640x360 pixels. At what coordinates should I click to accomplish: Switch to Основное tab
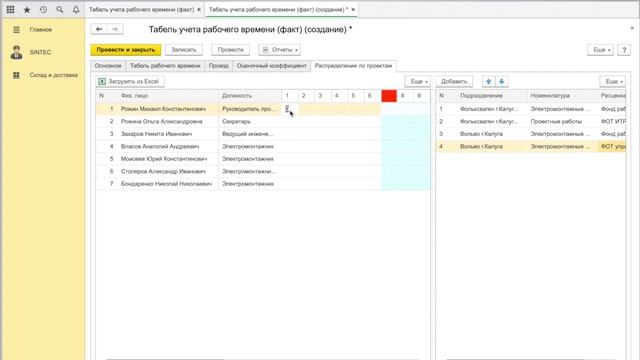tap(108, 66)
